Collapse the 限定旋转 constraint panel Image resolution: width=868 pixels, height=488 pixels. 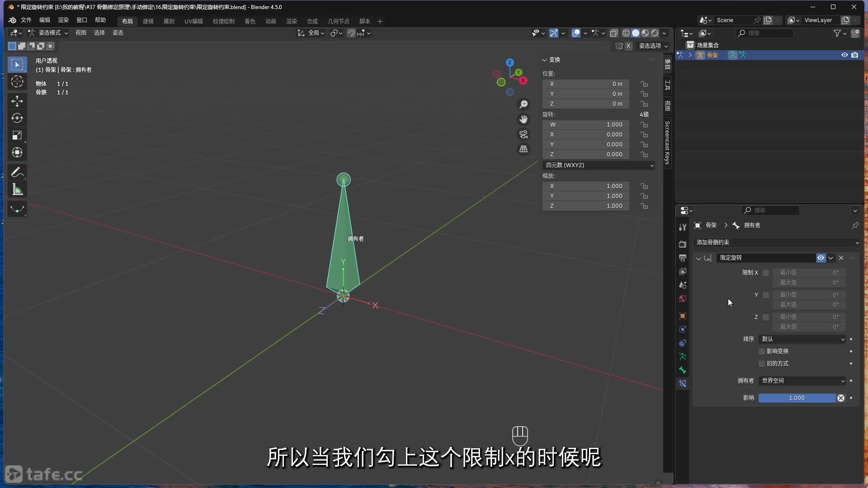tap(698, 258)
